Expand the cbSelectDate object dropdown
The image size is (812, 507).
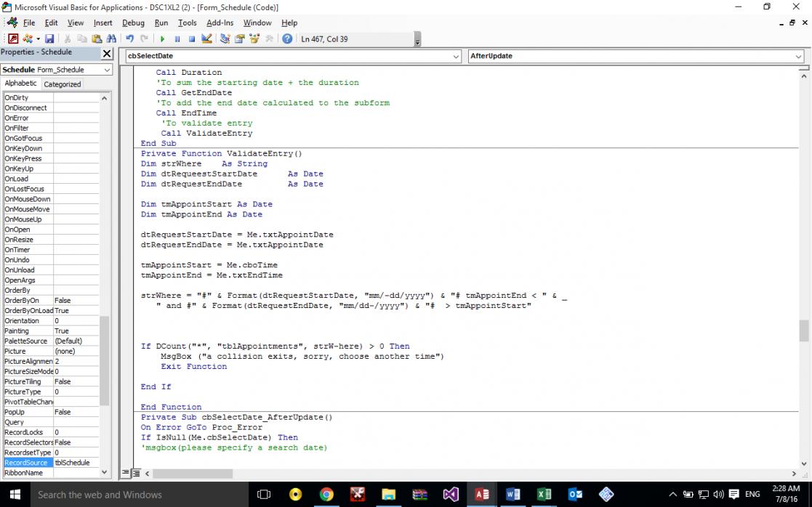pyautogui.click(x=456, y=56)
